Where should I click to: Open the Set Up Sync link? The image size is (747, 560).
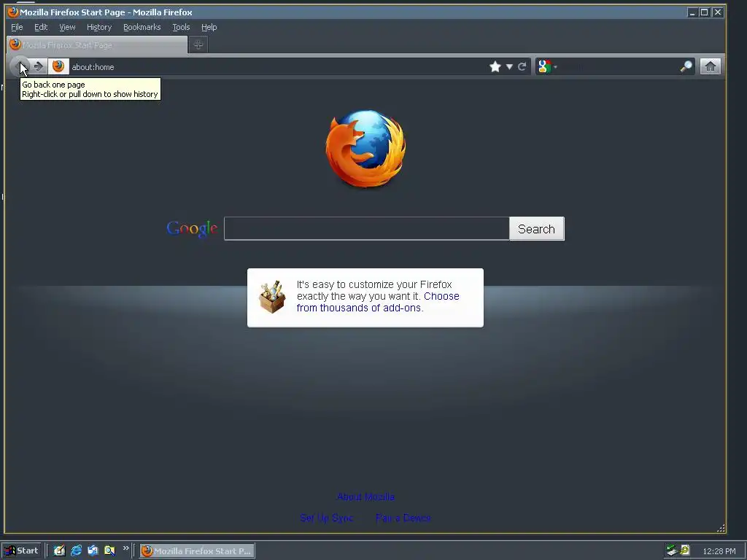click(327, 518)
